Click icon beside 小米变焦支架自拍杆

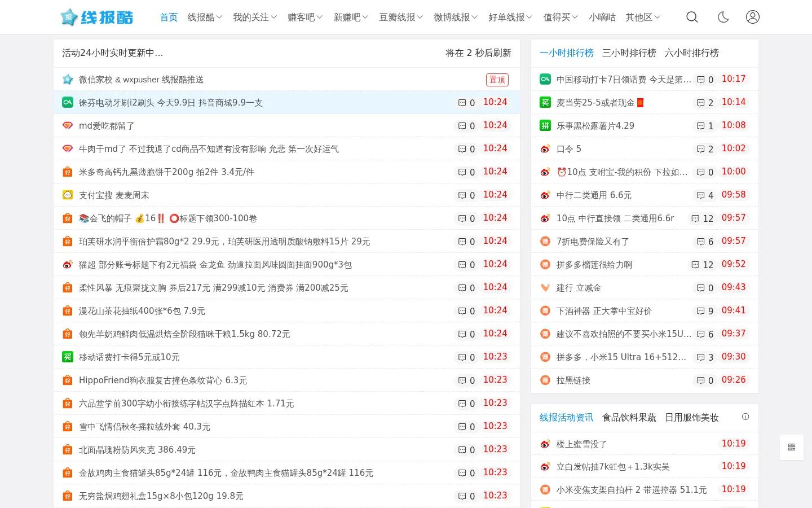click(x=545, y=489)
